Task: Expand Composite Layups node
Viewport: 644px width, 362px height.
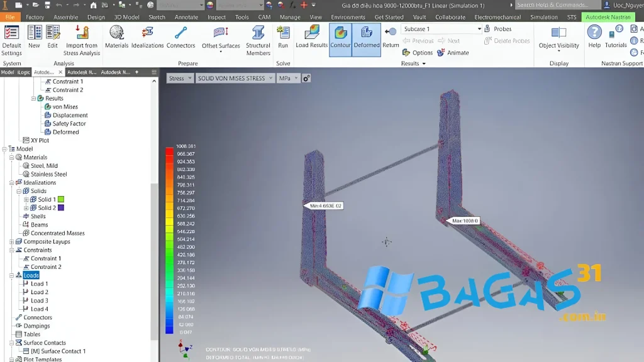Action: [x=11, y=242]
